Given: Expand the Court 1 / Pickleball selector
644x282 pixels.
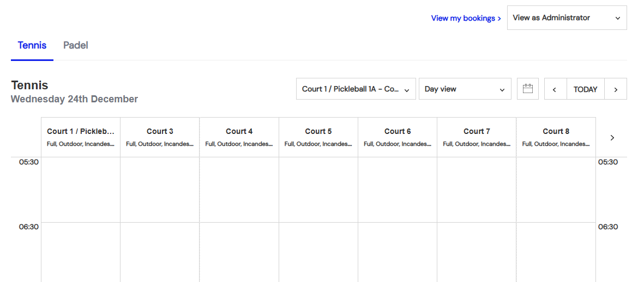Looking at the screenshot, I should point(356,89).
